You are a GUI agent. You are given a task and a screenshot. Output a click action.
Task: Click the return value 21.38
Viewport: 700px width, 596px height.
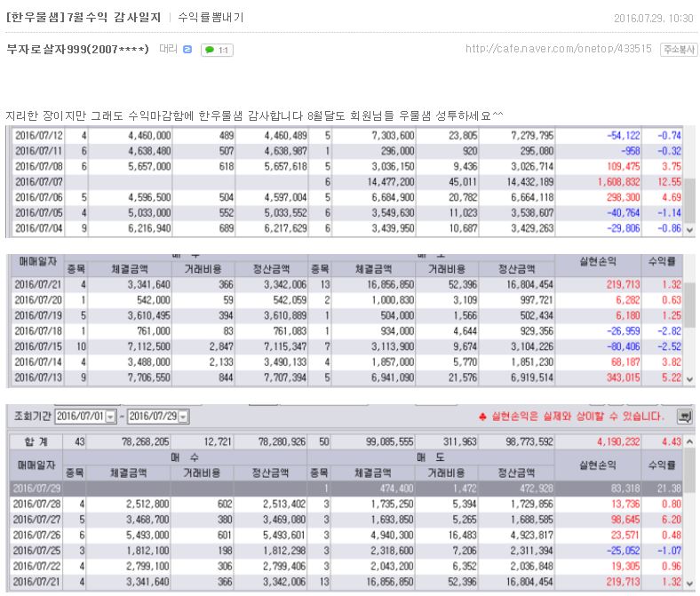tap(669, 489)
